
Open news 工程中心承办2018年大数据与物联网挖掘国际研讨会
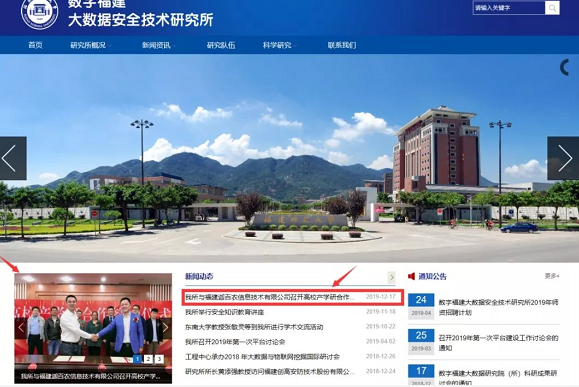tap(262, 357)
